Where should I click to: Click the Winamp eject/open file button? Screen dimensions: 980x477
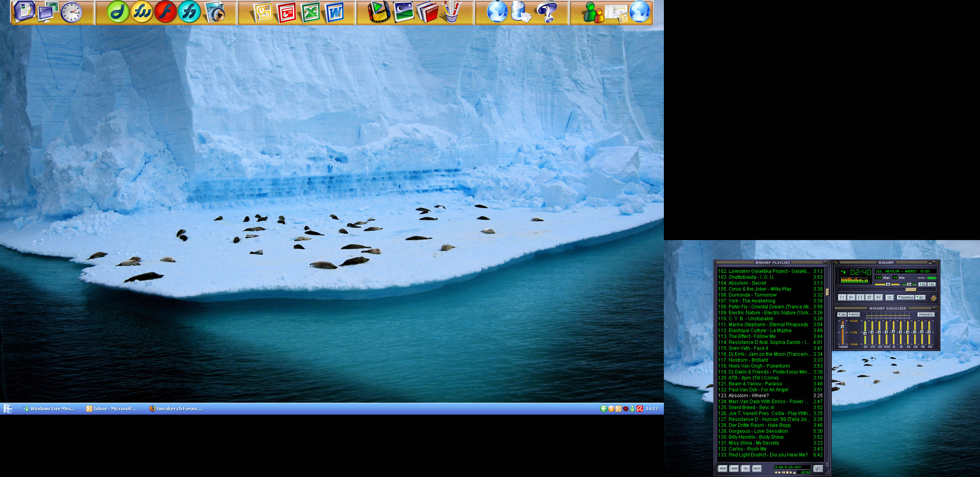(x=890, y=297)
